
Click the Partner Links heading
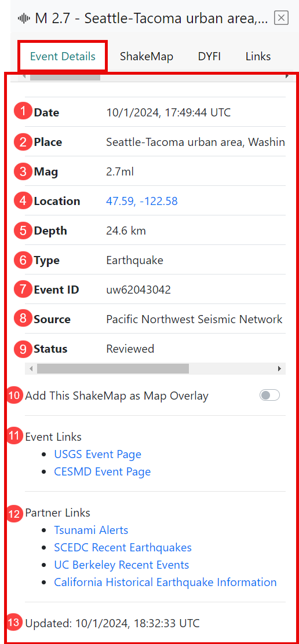tap(58, 513)
